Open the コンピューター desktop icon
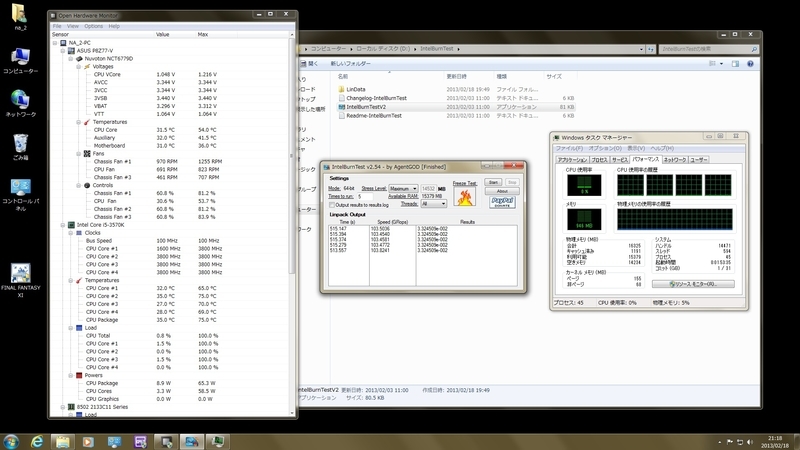The width and height of the screenshot is (800, 450). [x=20, y=60]
